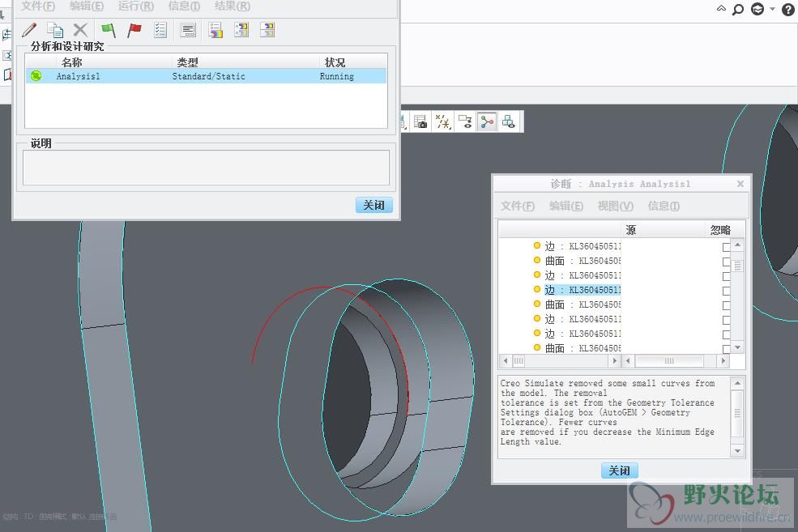Click the 忽略 column header

[x=721, y=230]
